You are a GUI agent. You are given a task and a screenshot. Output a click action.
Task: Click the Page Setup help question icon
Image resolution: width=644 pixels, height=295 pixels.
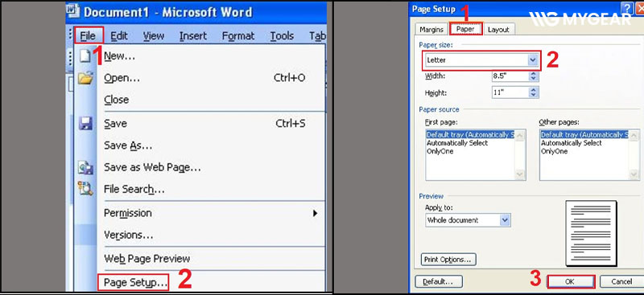pyautogui.click(x=626, y=8)
